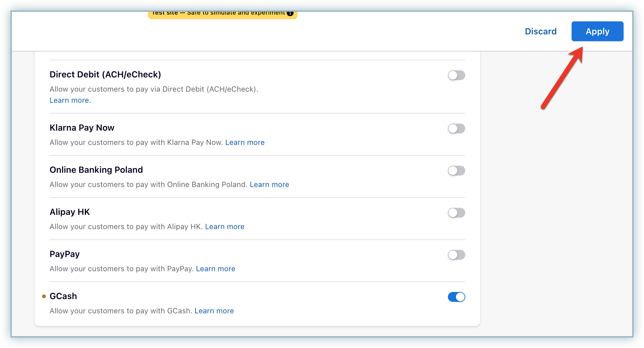The height and width of the screenshot is (348, 644).
Task: Enable the PayPay toggle
Action: [456, 255]
